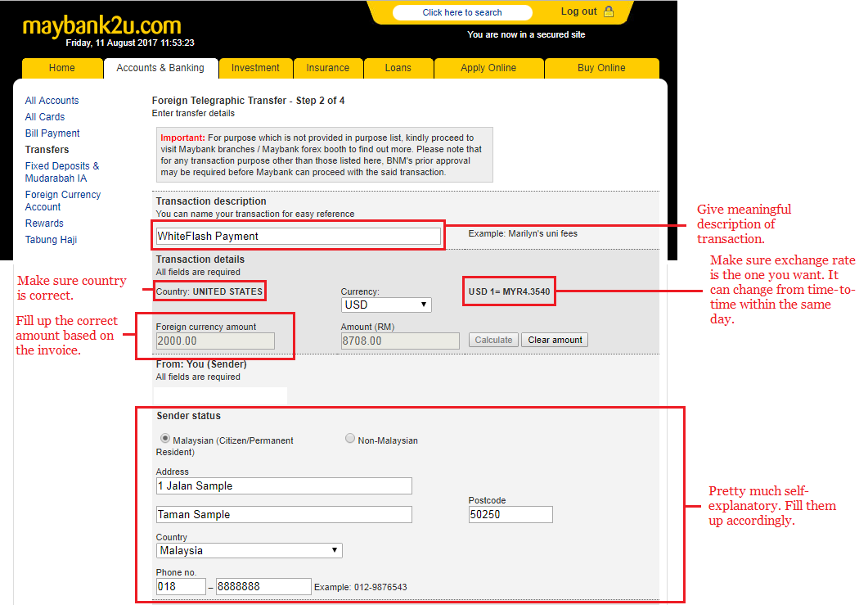
Task: Open the Insurance tab
Action: click(x=328, y=68)
